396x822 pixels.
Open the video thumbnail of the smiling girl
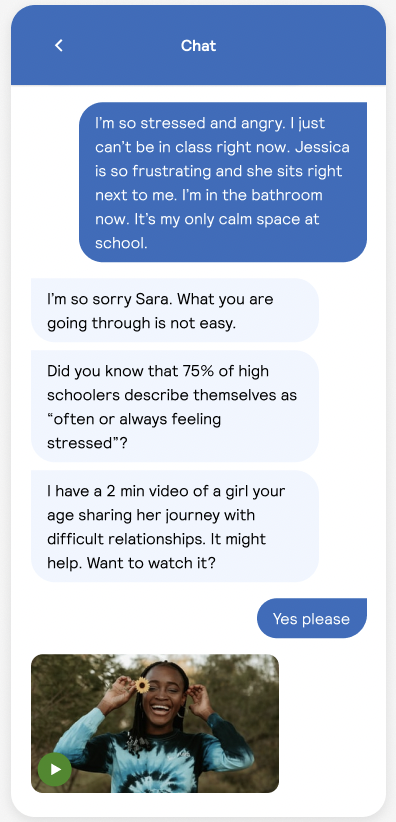click(x=155, y=723)
